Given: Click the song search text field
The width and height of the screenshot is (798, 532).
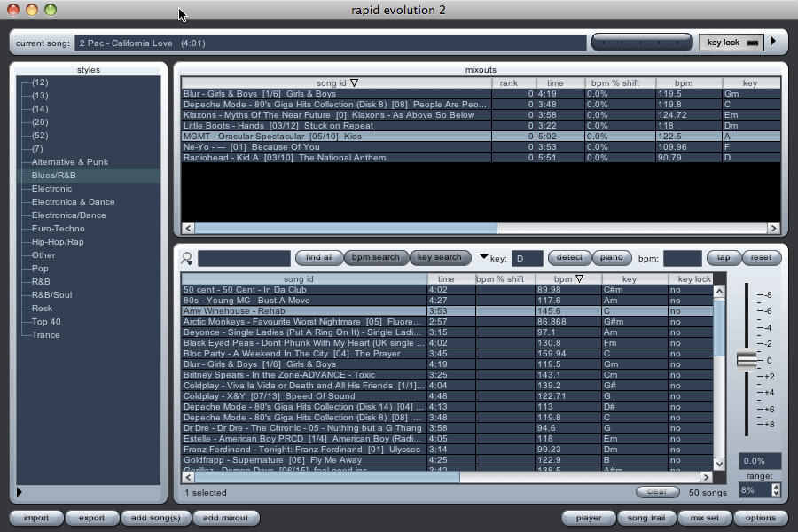Looking at the screenshot, I should (244, 258).
